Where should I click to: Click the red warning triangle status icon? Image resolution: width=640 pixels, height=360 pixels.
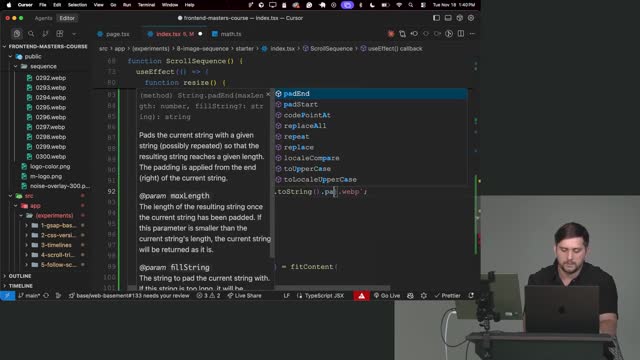tap(362, 296)
